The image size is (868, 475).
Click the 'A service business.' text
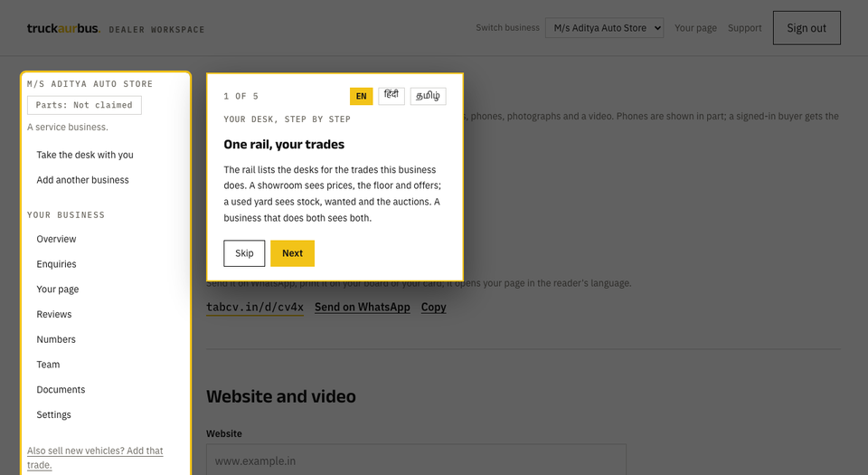(x=68, y=127)
